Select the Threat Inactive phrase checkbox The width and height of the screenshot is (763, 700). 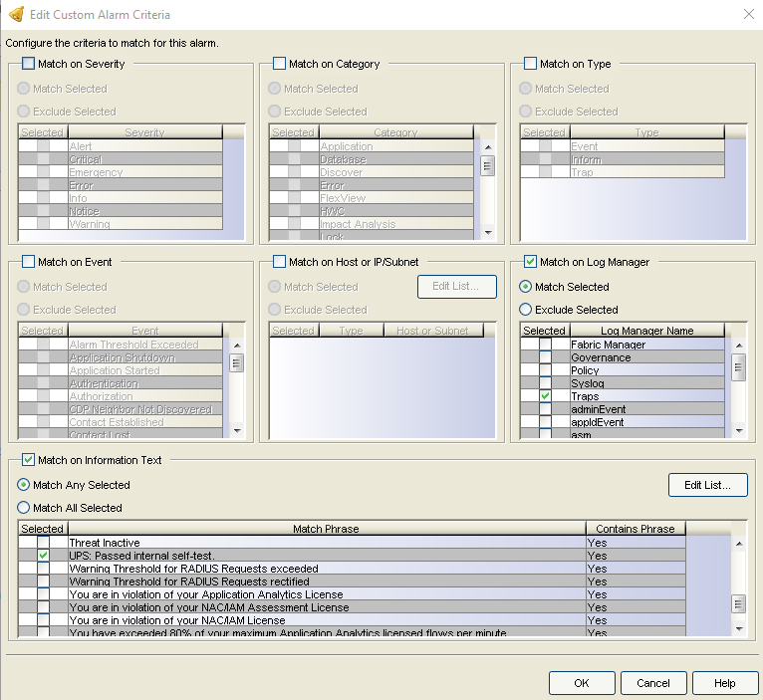[x=43, y=542]
